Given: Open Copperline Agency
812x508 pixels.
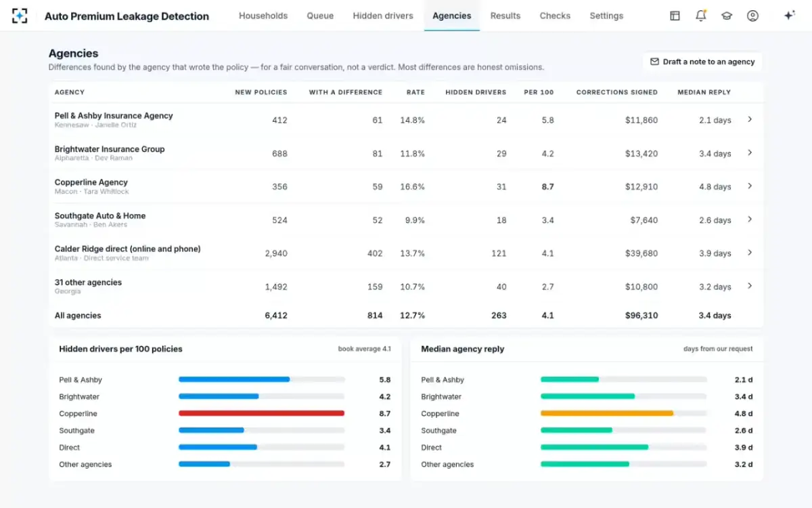Looking at the screenshot, I should (x=91, y=182).
